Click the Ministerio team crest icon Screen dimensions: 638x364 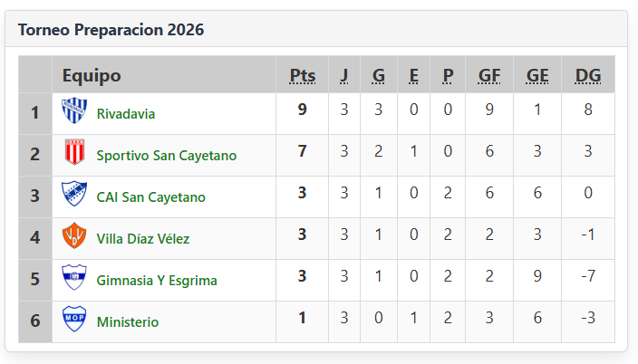point(72,320)
